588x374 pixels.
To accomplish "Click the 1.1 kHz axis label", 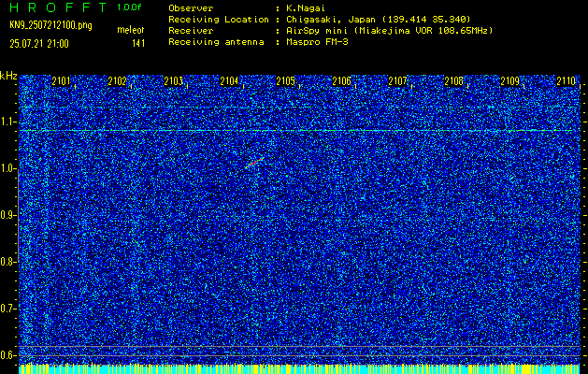I will click(x=7, y=122).
